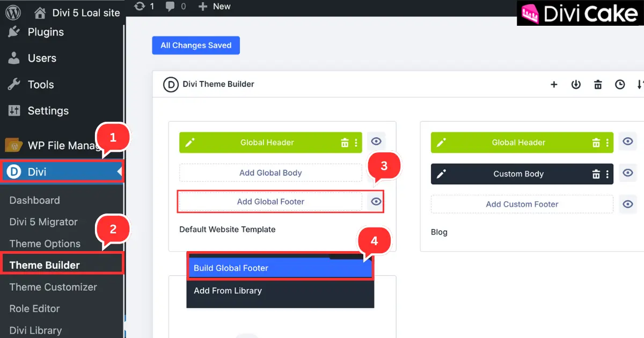Image resolution: width=644 pixels, height=338 pixels.
Task: Open the history clock icon
Action: click(x=620, y=84)
